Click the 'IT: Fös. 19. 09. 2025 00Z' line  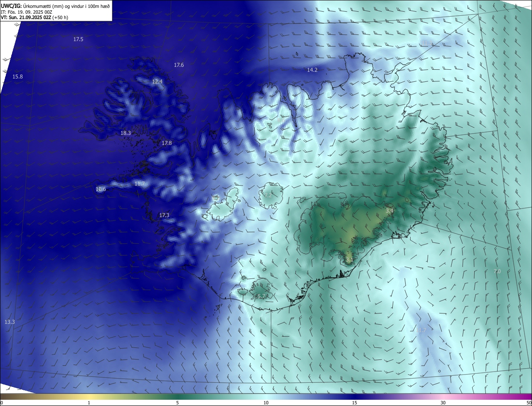click(x=27, y=12)
